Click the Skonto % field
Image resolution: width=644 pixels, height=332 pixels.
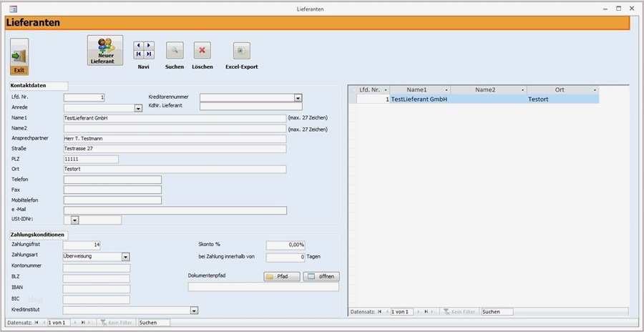pos(286,245)
